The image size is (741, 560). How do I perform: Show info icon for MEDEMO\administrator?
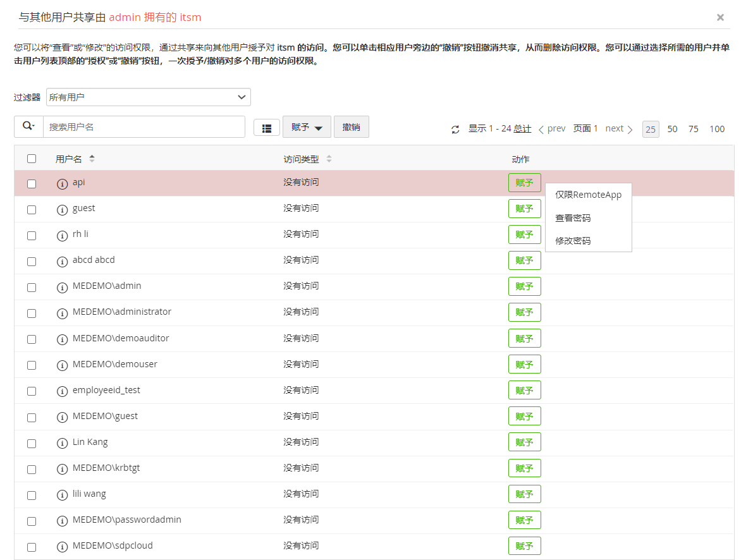click(x=62, y=313)
